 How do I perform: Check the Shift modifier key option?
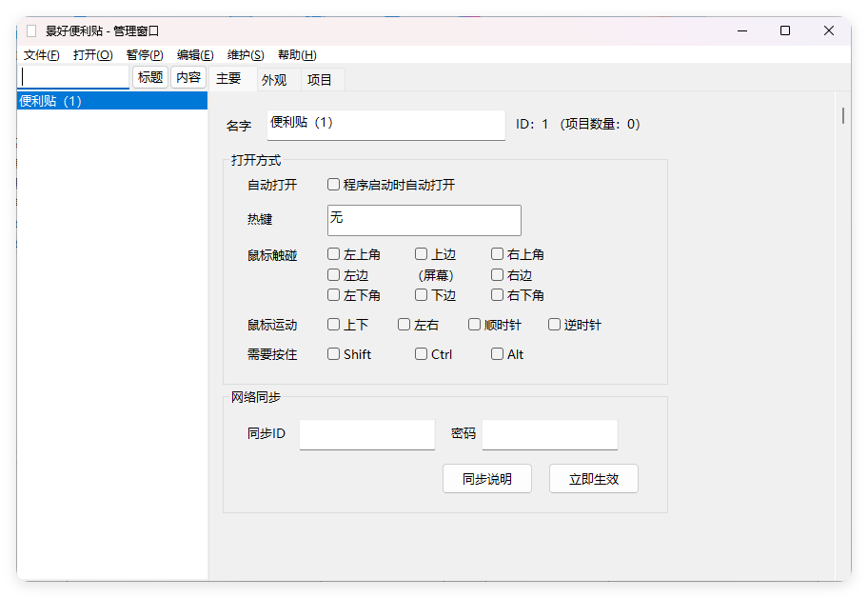(334, 353)
